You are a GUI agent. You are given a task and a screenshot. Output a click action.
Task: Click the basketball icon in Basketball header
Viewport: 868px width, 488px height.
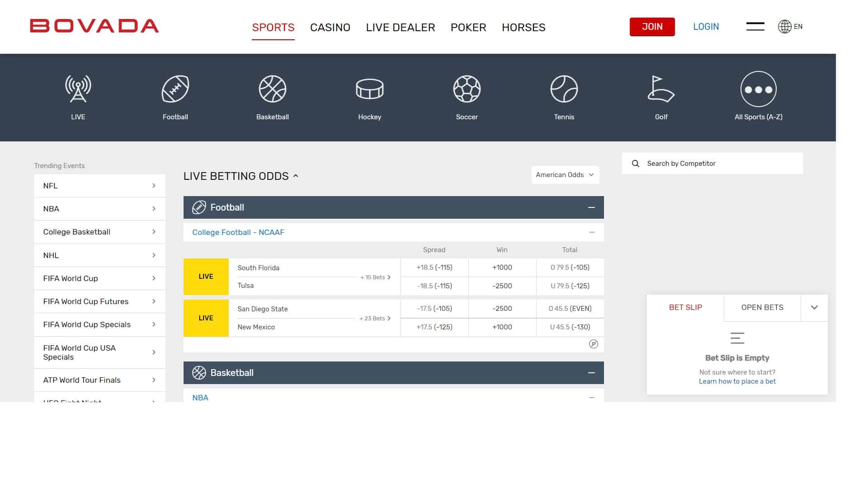tap(199, 373)
